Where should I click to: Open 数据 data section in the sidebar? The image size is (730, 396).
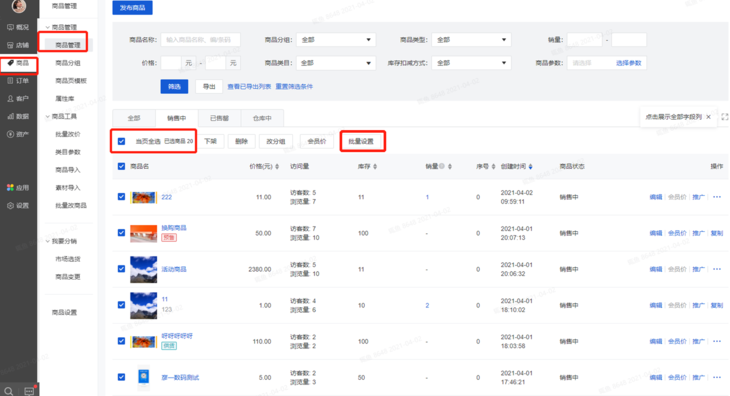click(x=18, y=116)
